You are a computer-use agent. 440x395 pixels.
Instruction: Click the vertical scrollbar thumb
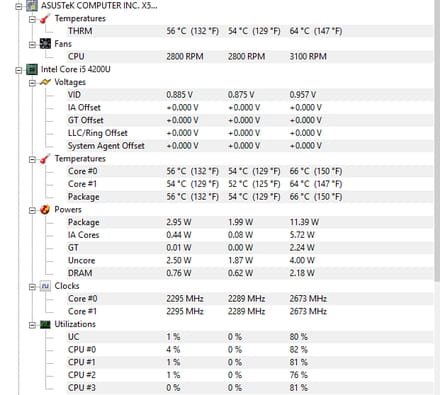[437, 140]
